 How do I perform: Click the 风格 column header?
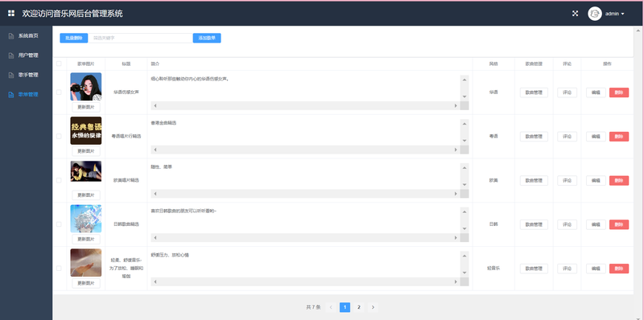click(x=493, y=64)
